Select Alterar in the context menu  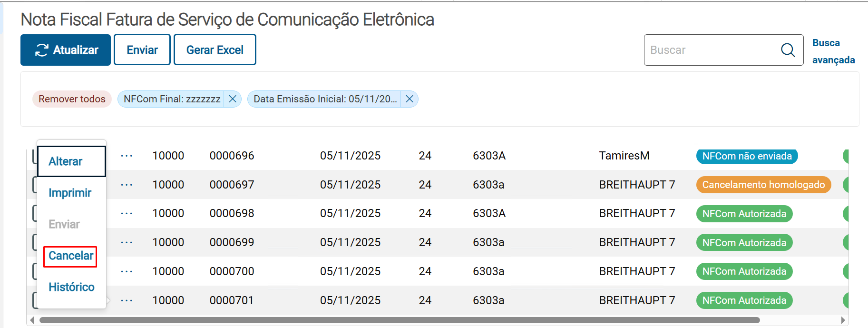pos(66,161)
